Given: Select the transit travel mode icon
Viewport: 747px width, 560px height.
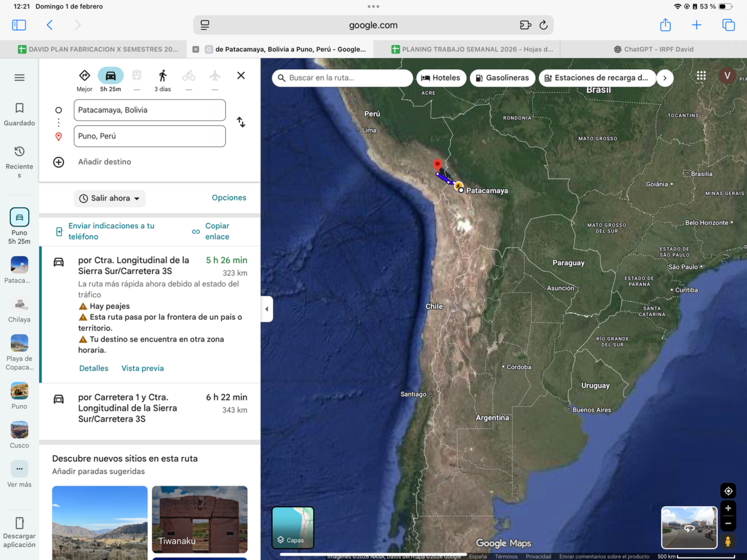Looking at the screenshot, I should tap(137, 76).
